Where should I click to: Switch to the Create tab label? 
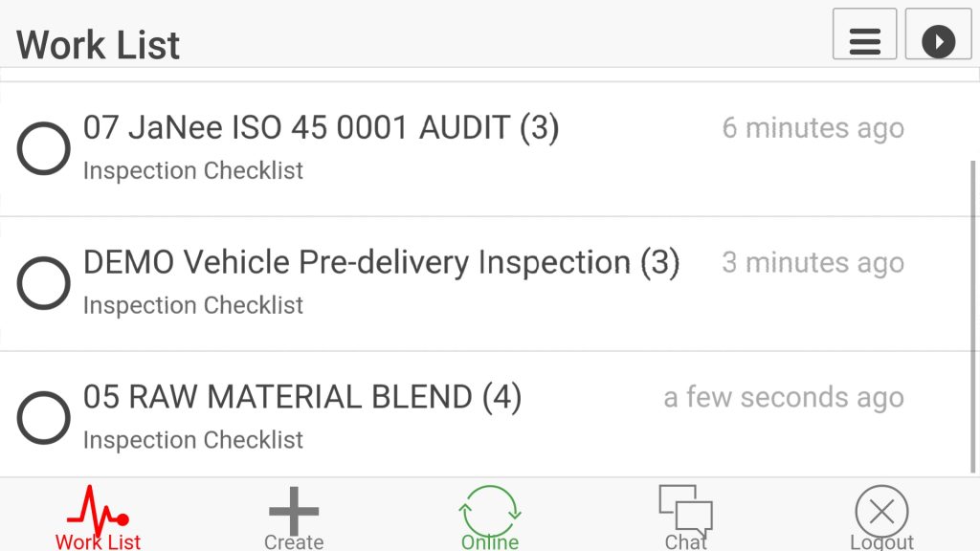point(294,542)
